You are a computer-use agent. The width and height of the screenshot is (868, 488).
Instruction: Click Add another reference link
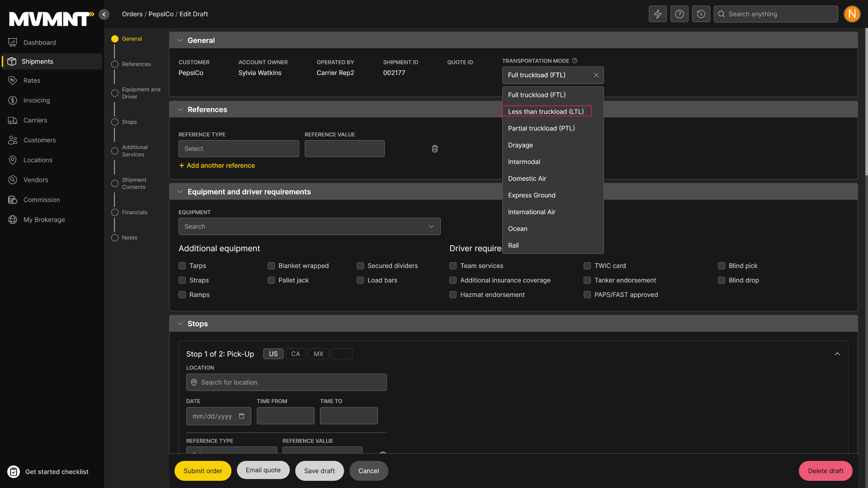tap(217, 166)
